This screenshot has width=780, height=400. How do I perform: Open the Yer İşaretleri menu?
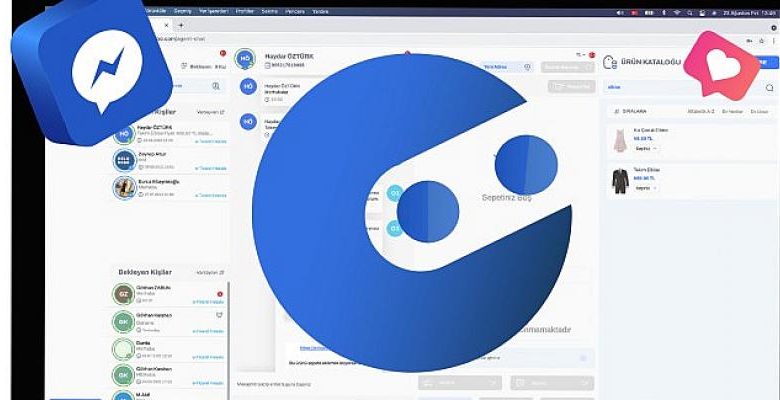[x=213, y=11]
